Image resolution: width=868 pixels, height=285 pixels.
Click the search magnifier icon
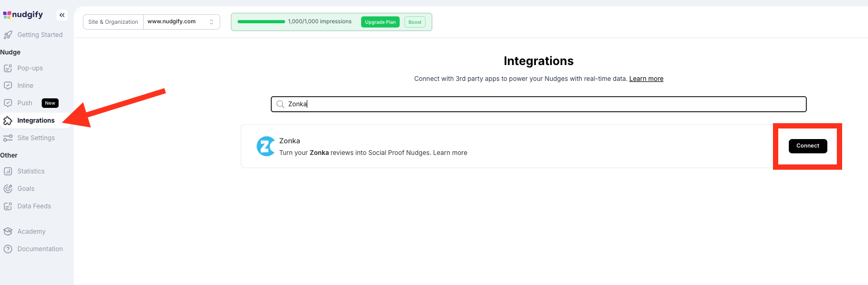pos(280,104)
